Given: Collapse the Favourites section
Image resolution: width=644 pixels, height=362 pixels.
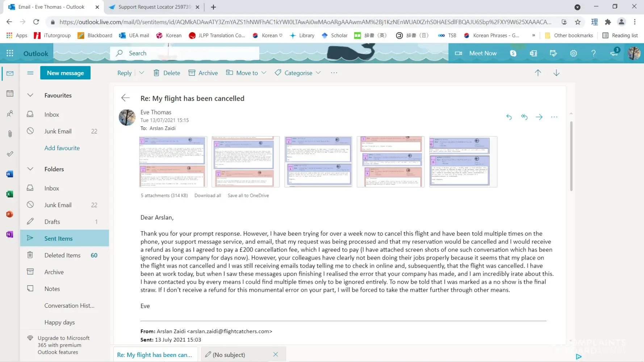Looking at the screenshot, I should (30, 95).
